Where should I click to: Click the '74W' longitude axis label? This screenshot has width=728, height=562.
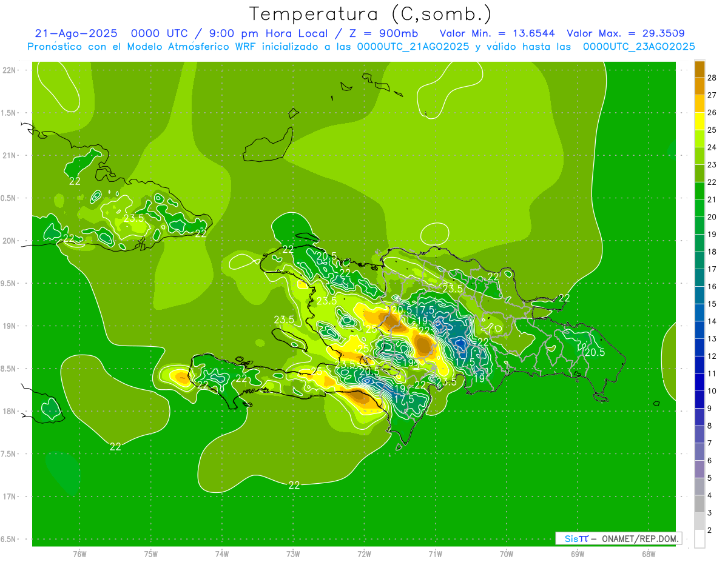coord(222,554)
